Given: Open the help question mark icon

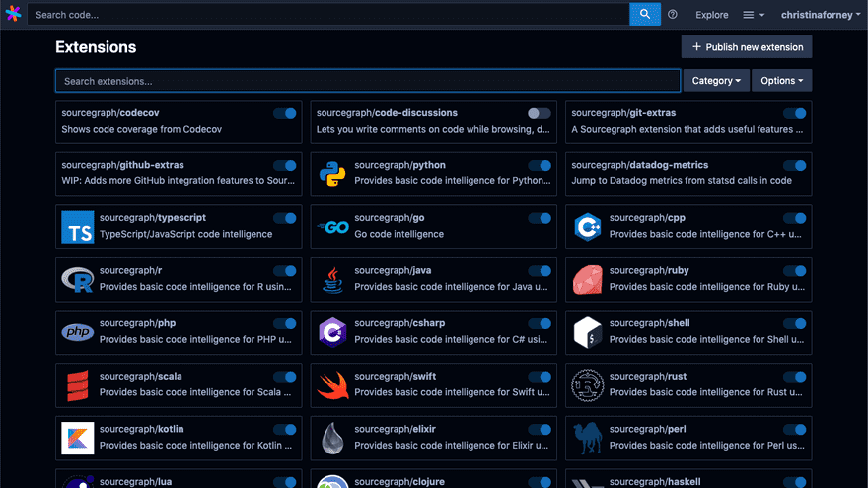Looking at the screenshot, I should pos(672,15).
